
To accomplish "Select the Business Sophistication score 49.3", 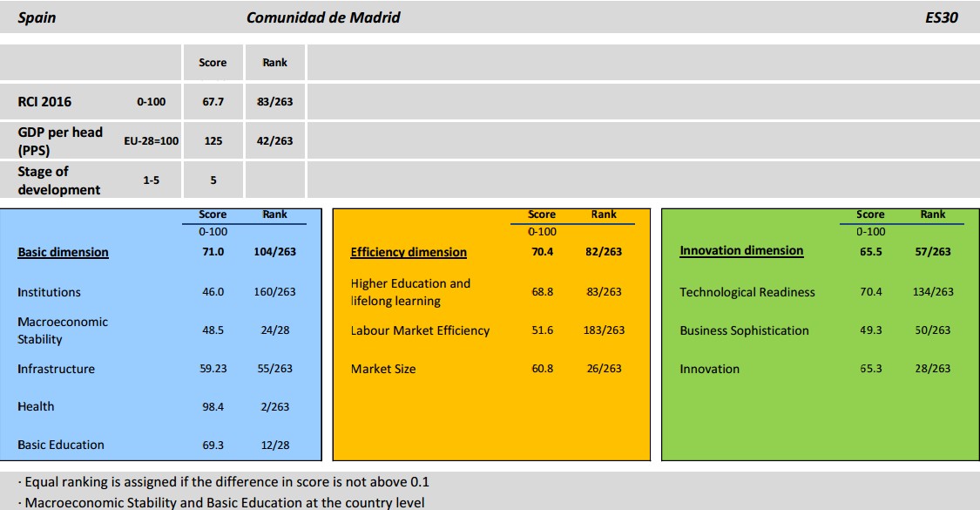I will click(870, 330).
